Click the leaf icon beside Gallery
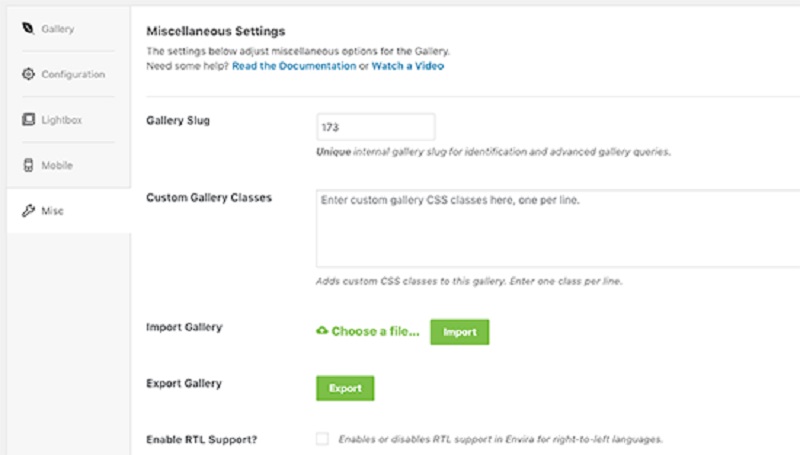 pos(27,28)
